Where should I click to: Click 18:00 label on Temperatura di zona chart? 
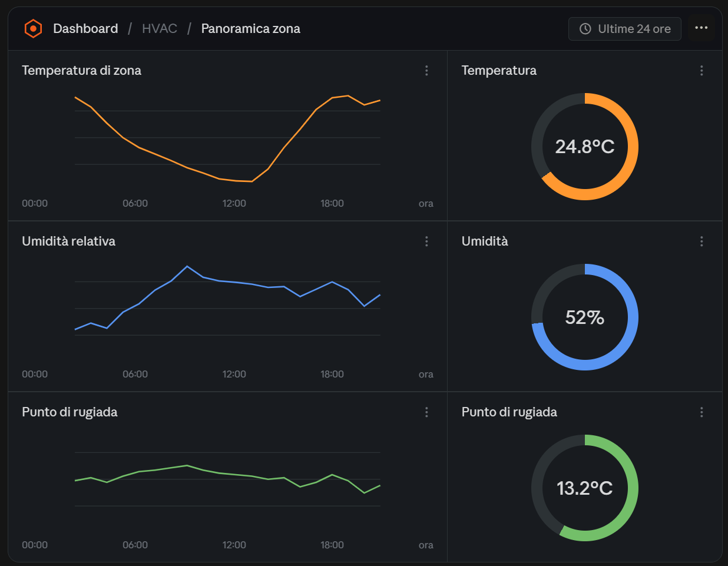pyautogui.click(x=332, y=203)
